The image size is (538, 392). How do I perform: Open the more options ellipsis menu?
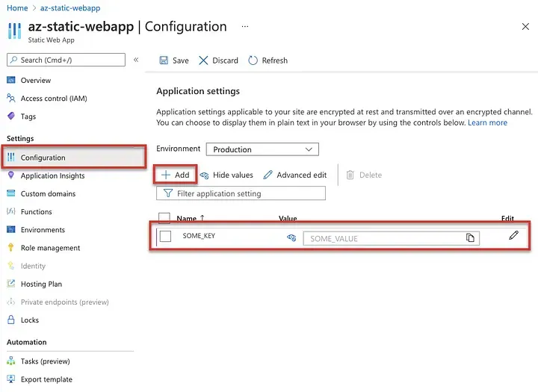pos(244,26)
